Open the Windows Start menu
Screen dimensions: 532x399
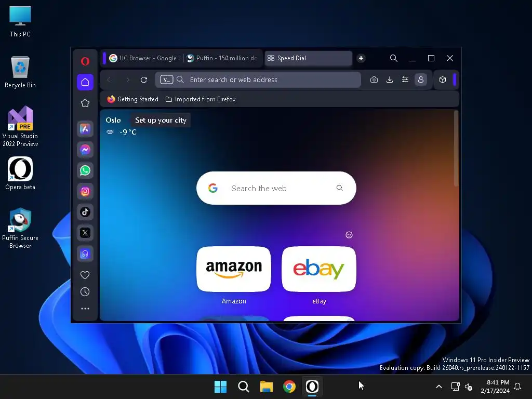[x=220, y=387]
